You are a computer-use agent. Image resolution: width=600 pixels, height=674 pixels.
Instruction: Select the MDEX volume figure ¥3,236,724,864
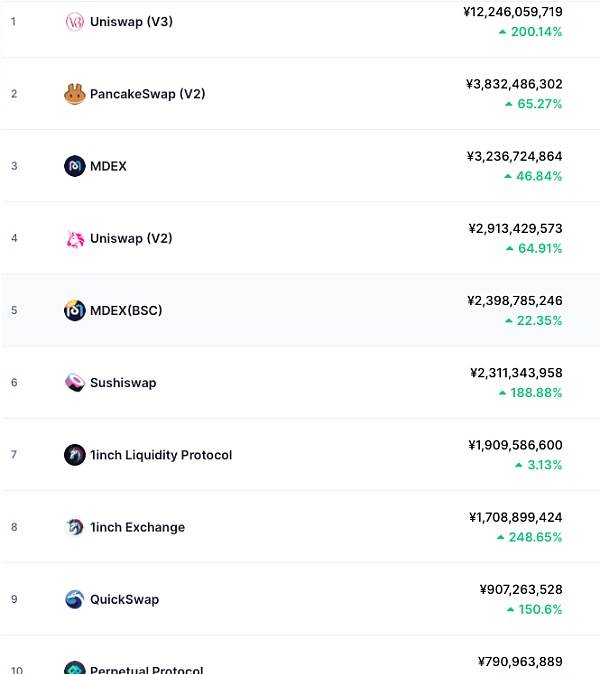click(x=514, y=156)
